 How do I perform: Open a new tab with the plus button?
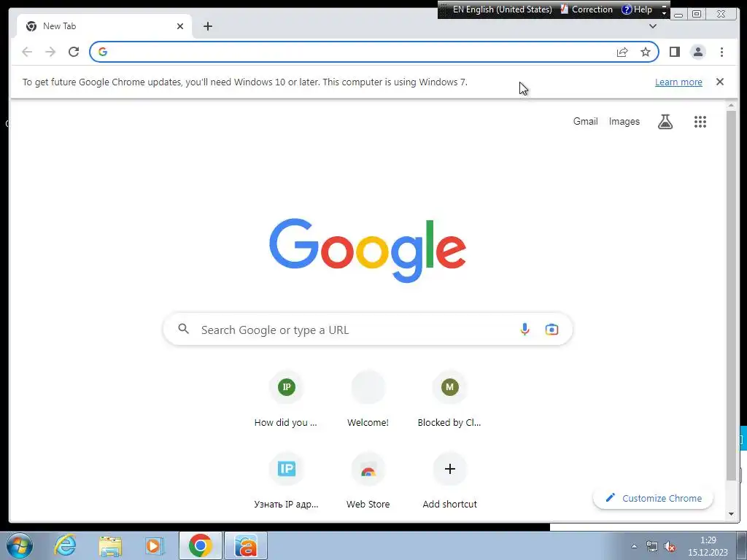208,26
